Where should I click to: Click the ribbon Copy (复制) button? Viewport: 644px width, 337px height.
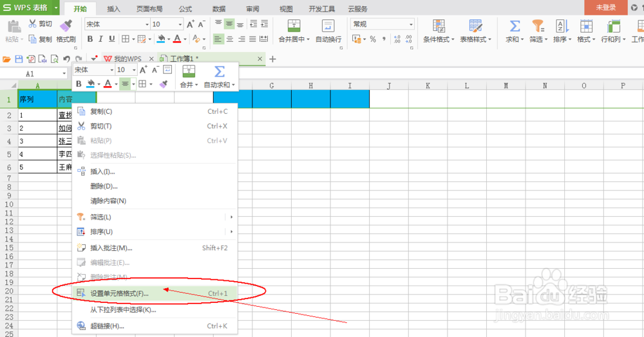point(40,39)
